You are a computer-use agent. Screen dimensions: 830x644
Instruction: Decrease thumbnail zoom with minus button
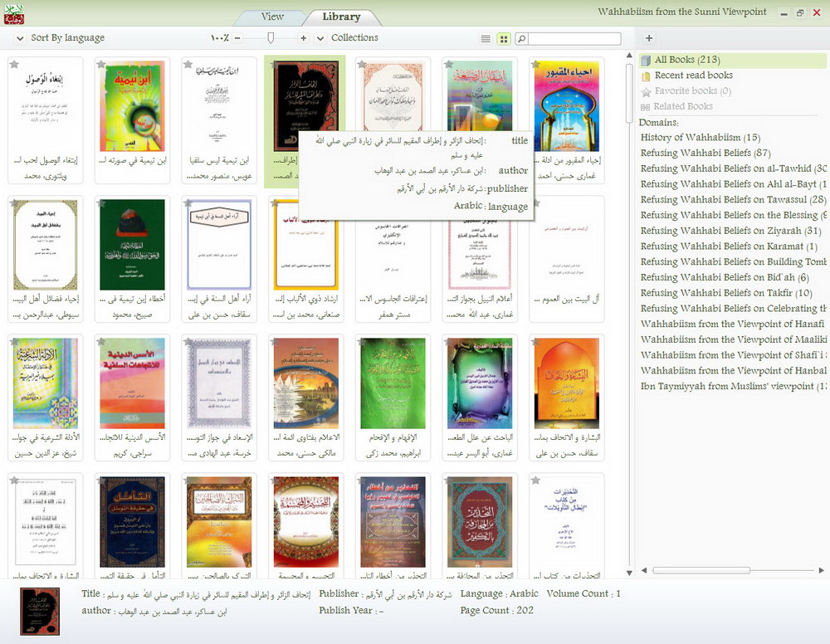coord(237,38)
